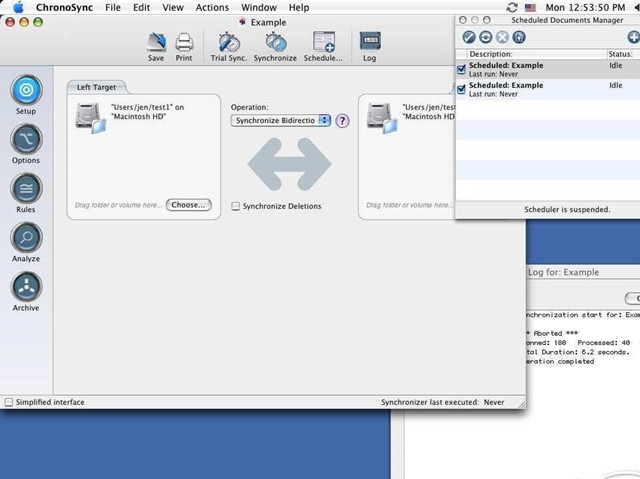The image size is (640, 479).
Task: Toggle the Simplified interface checkbox
Action: [x=9, y=402]
